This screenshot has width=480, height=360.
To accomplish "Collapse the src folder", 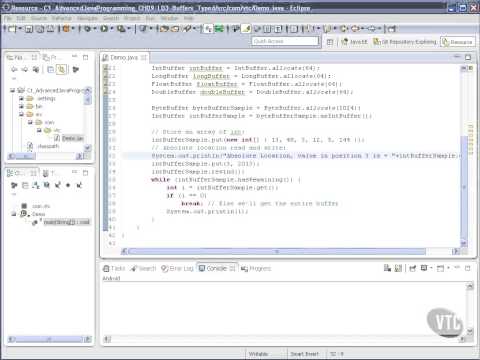I will click(x=21, y=114).
